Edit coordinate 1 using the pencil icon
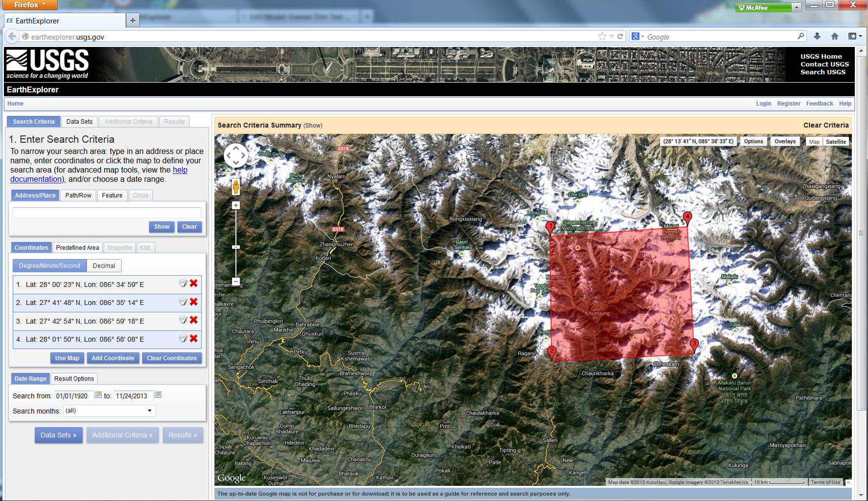This screenshot has width=868, height=501. click(x=183, y=283)
